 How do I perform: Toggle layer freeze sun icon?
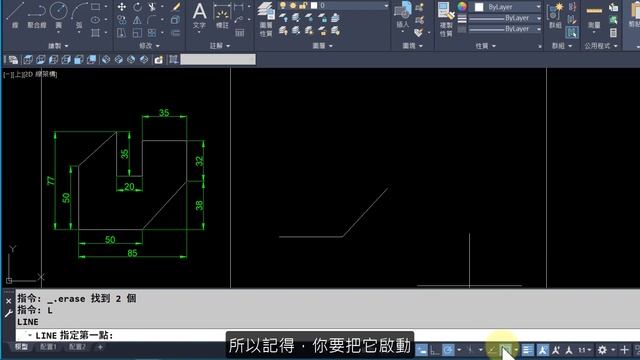coord(293,6)
